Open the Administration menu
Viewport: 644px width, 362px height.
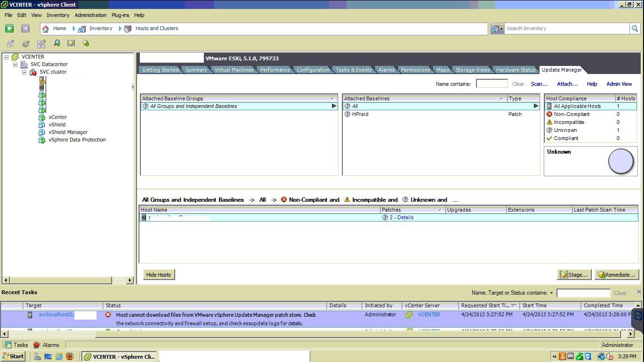click(x=90, y=15)
